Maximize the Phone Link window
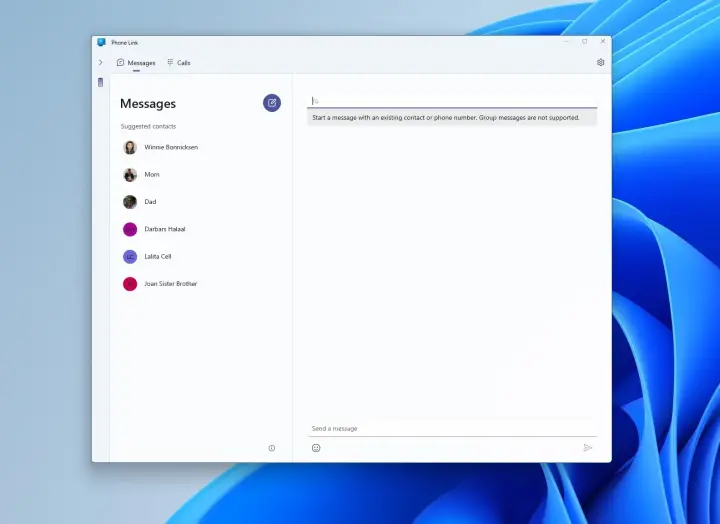This screenshot has height=524, width=720. (x=585, y=41)
